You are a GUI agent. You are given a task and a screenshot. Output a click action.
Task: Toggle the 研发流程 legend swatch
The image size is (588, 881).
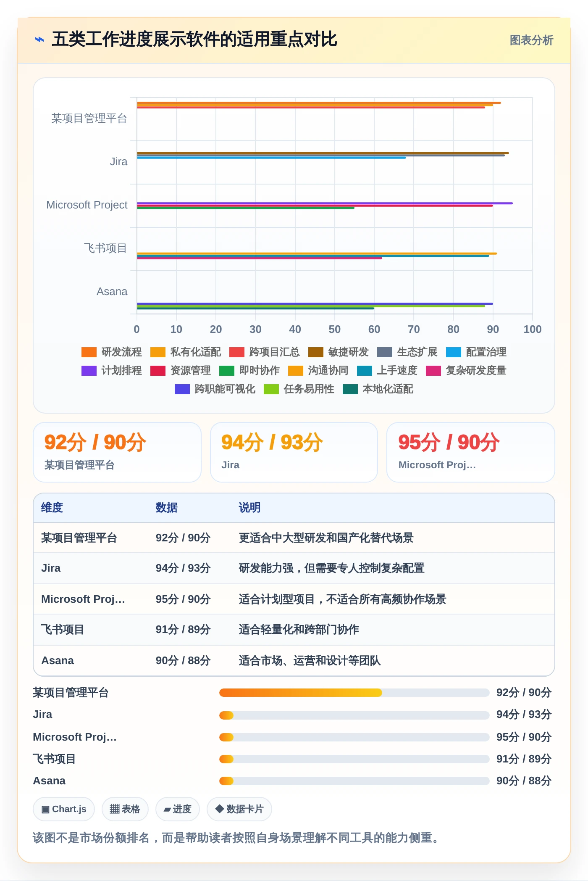89,352
